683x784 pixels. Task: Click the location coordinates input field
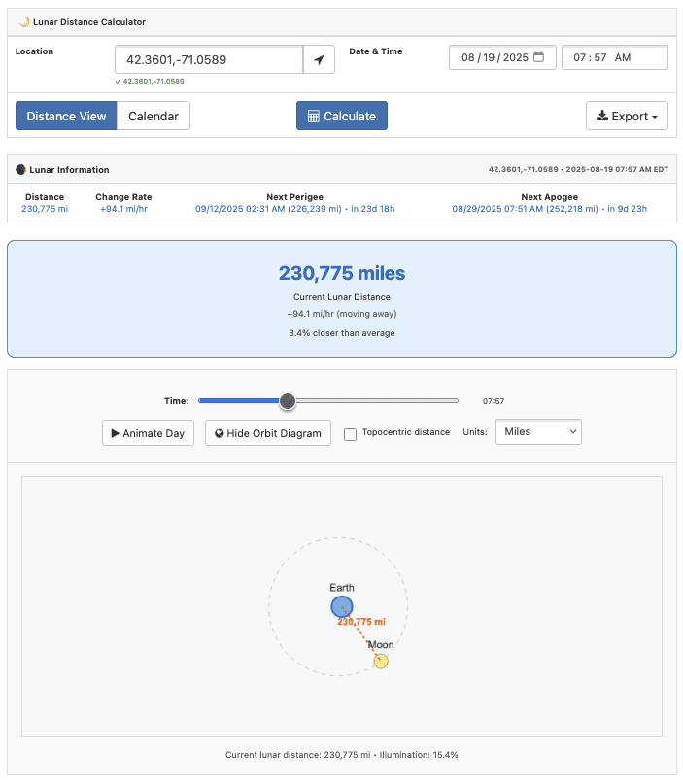pyautogui.click(x=209, y=59)
